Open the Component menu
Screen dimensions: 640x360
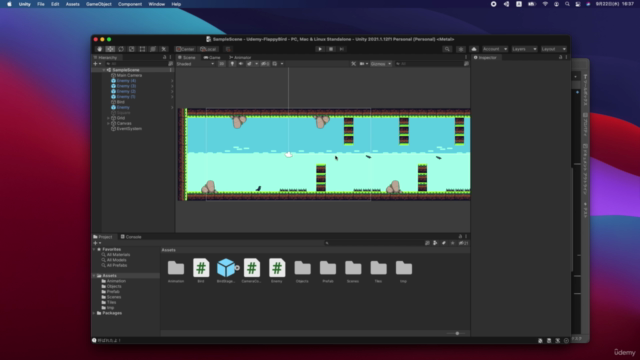pyautogui.click(x=130, y=4)
